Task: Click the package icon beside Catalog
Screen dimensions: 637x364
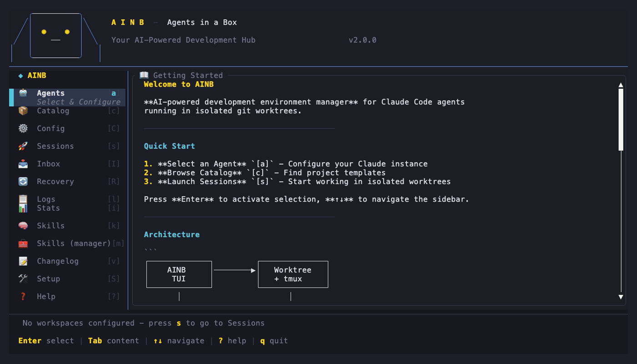Action: (x=23, y=111)
